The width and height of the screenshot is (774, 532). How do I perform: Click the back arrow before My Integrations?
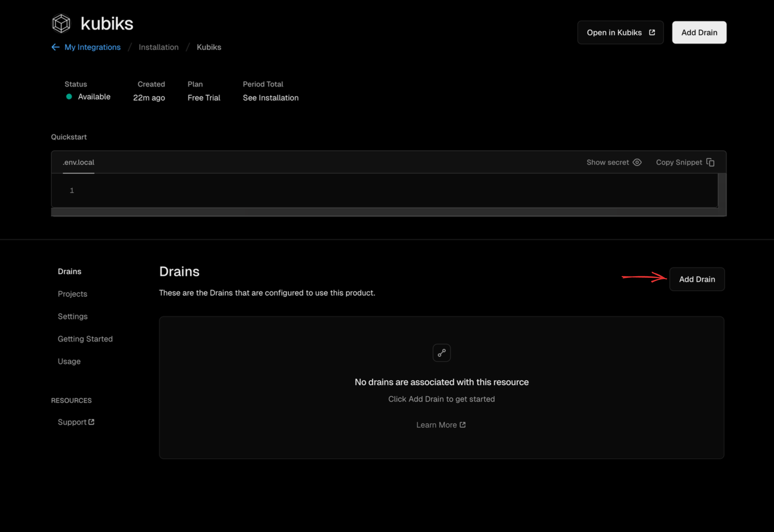click(x=55, y=47)
